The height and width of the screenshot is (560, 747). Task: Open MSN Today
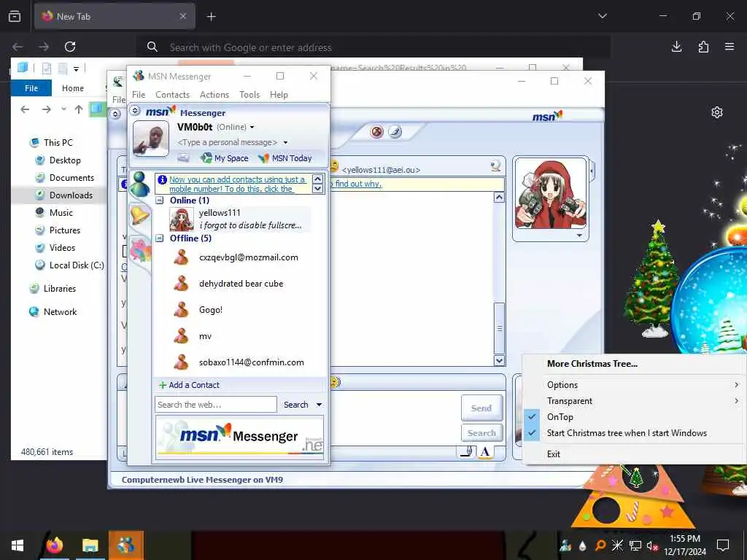coord(285,158)
